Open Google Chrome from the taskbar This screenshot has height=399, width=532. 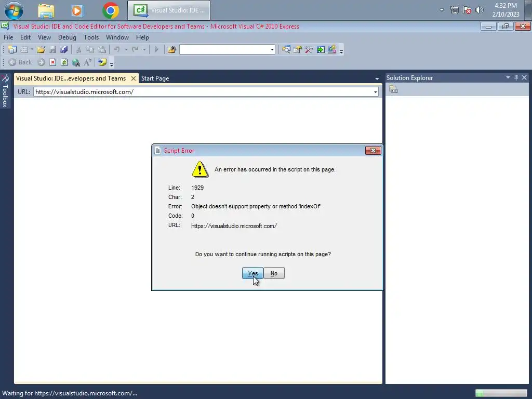coord(111,10)
